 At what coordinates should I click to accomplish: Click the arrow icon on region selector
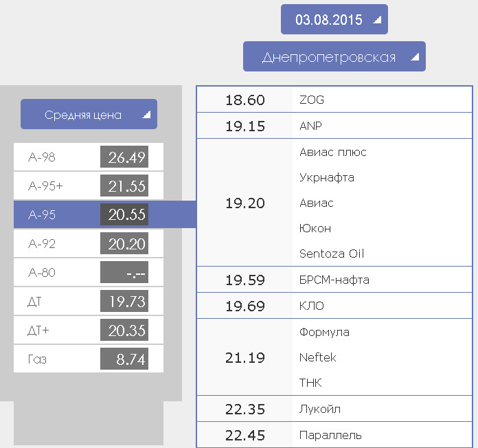tap(415, 57)
